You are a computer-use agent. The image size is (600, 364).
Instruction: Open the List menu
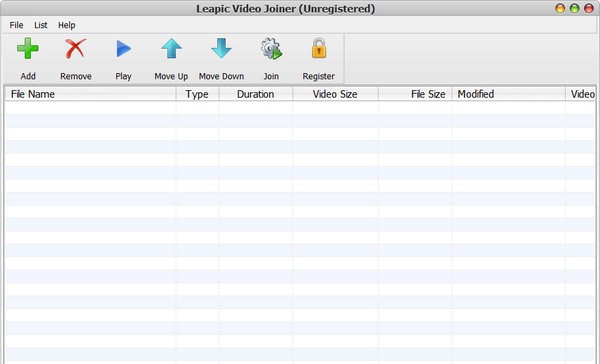[x=41, y=25]
